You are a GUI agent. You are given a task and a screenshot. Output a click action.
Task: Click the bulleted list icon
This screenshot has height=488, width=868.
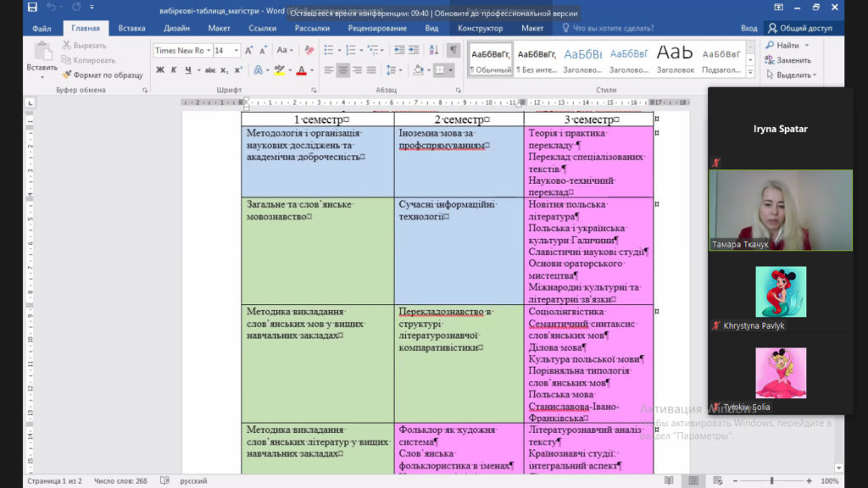(329, 50)
